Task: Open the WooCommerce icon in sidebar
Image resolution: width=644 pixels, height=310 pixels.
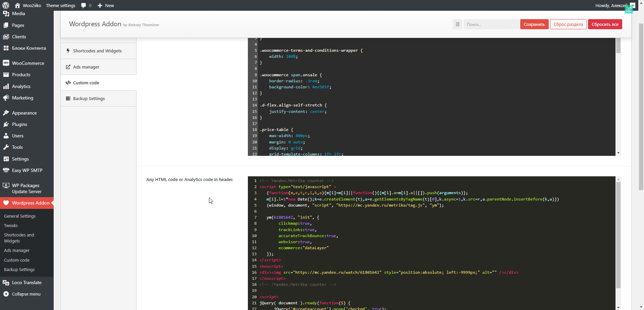Action: click(6, 63)
